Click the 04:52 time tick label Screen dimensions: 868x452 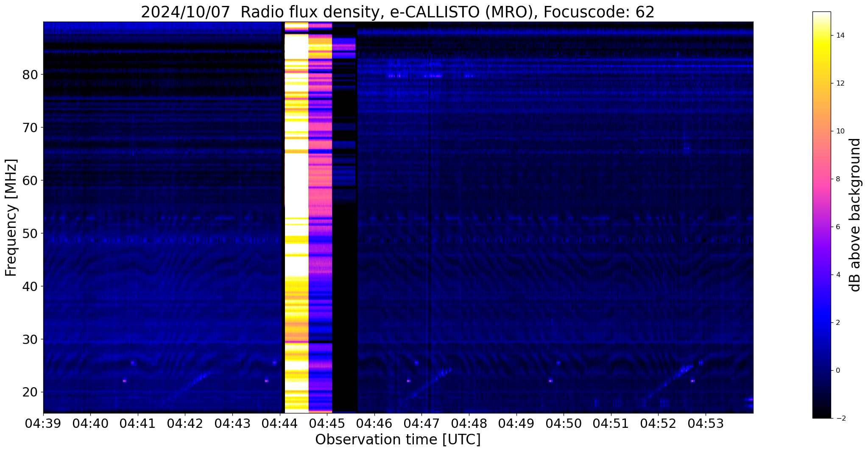(658, 423)
